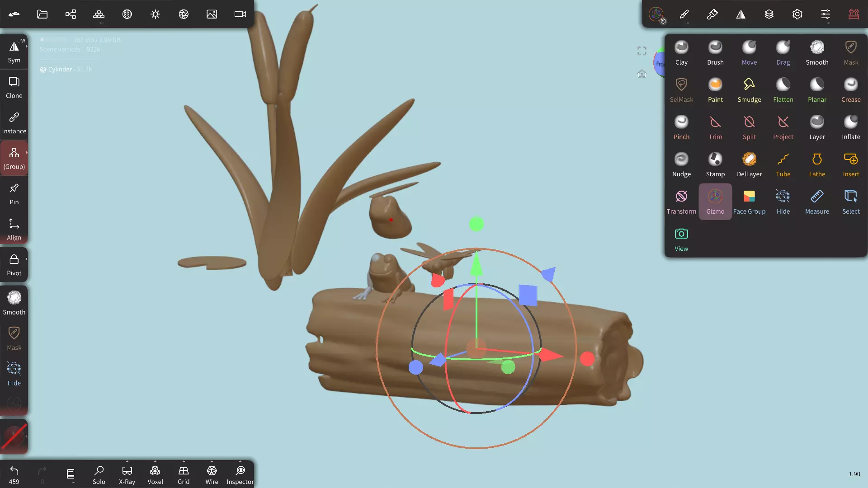Select the Flatten tool
This screenshot has height=488, width=868.
(x=783, y=90)
